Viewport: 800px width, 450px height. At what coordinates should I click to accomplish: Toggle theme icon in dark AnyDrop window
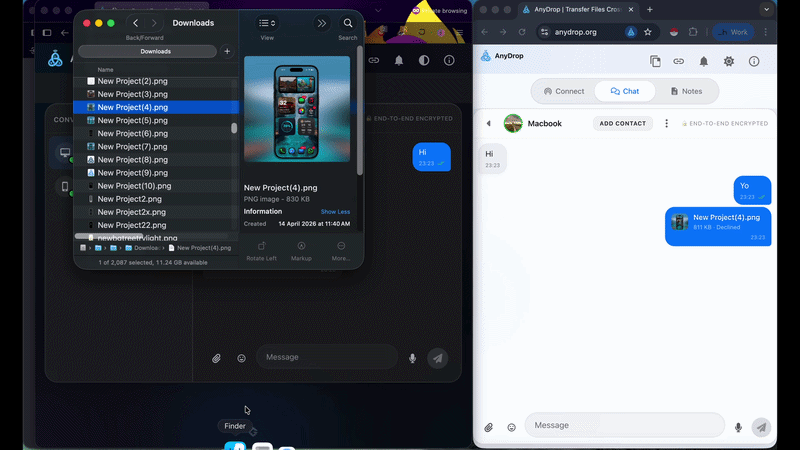pyautogui.click(x=424, y=60)
